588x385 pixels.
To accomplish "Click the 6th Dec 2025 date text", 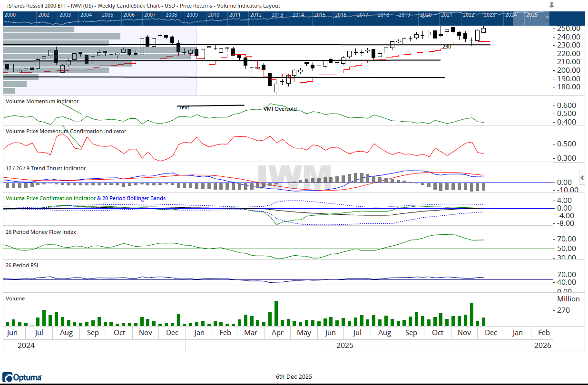I will tap(294, 377).
